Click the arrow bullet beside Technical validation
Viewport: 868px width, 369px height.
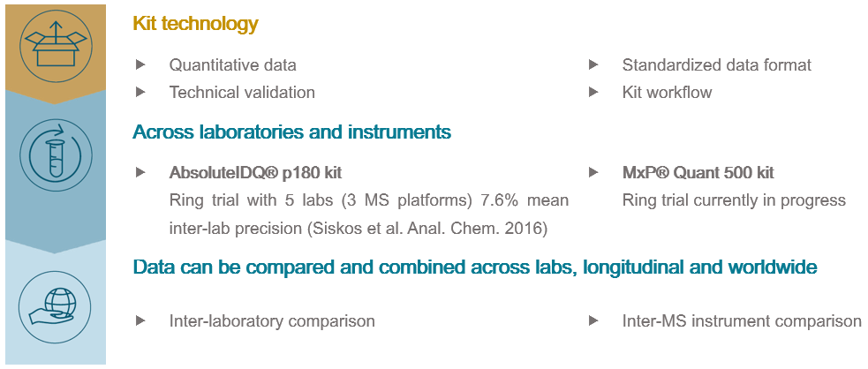pos(140,92)
